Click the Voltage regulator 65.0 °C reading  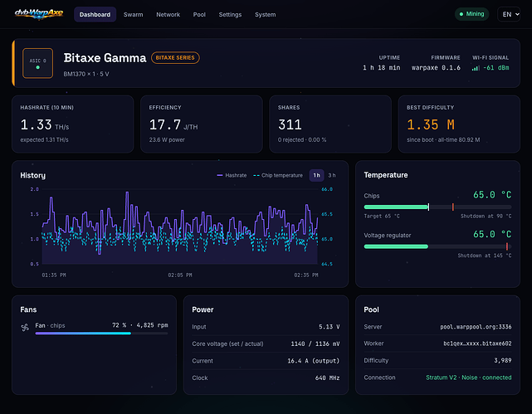[492, 234]
